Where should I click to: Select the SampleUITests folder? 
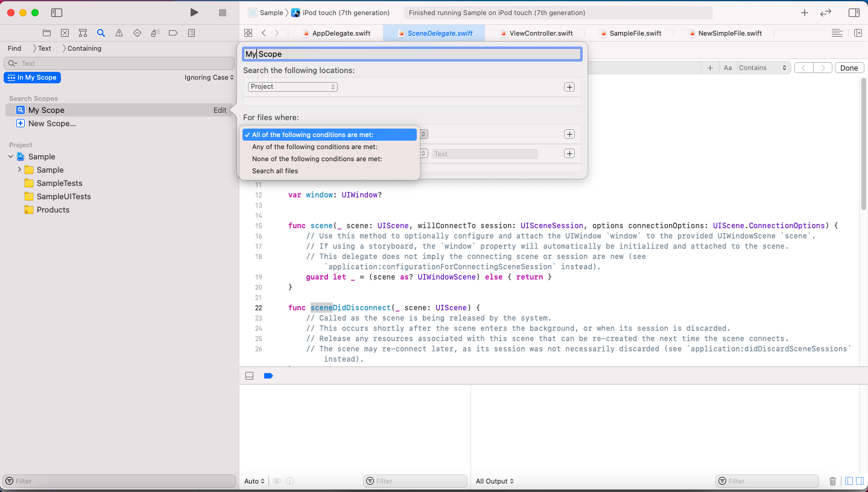63,196
